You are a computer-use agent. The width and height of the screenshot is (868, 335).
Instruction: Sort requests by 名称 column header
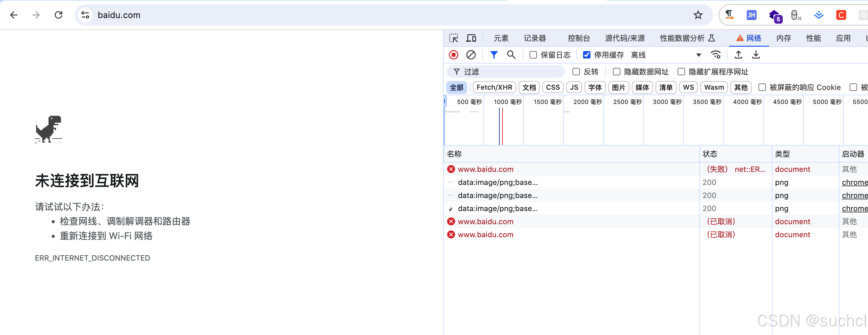(572, 154)
